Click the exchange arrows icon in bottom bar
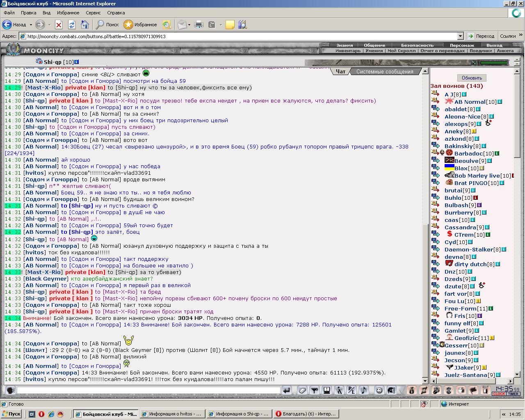Screen dimensions: 525x420 pos(424,390)
